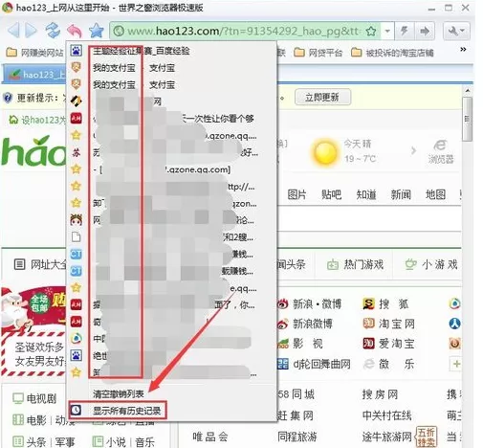Image resolution: width=483 pixels, height=448 pixels.
Task: Click the browser forward arrow
Action: tap(31, 31)
